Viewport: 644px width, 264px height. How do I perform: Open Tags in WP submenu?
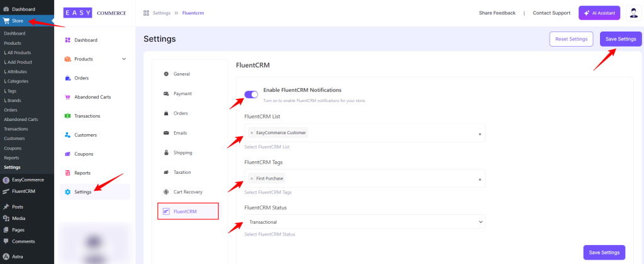click(x=10, y=91)
